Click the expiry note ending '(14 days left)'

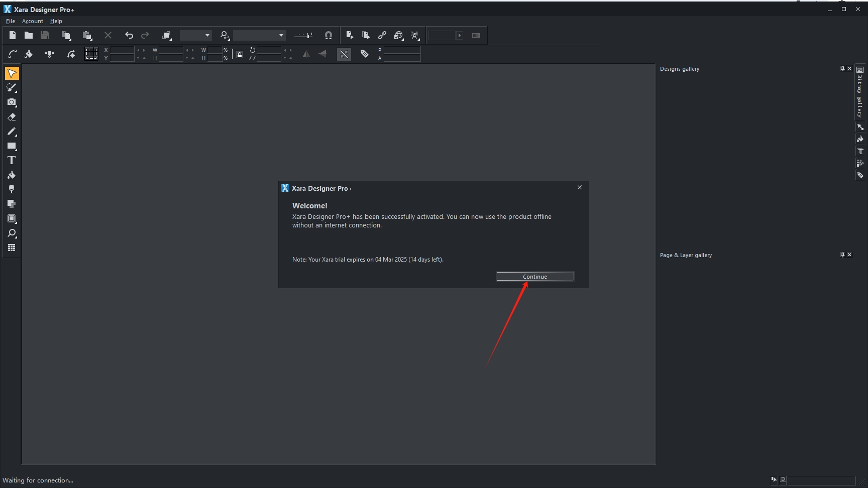[x=368, y=260]
